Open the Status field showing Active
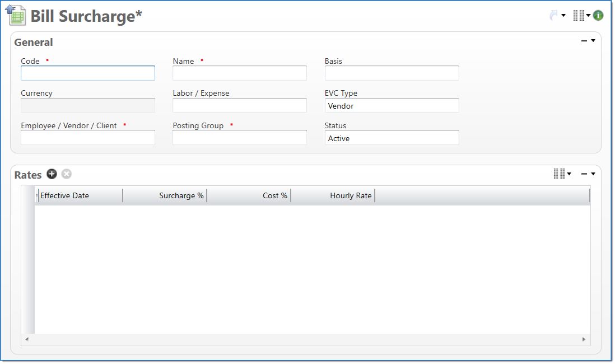 (x=392, y=138)
